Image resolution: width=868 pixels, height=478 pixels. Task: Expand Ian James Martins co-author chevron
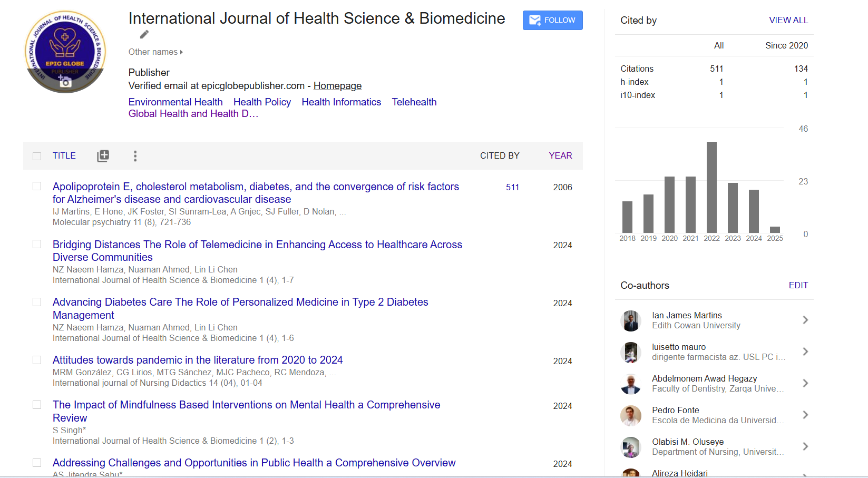(x=805, y=320)
